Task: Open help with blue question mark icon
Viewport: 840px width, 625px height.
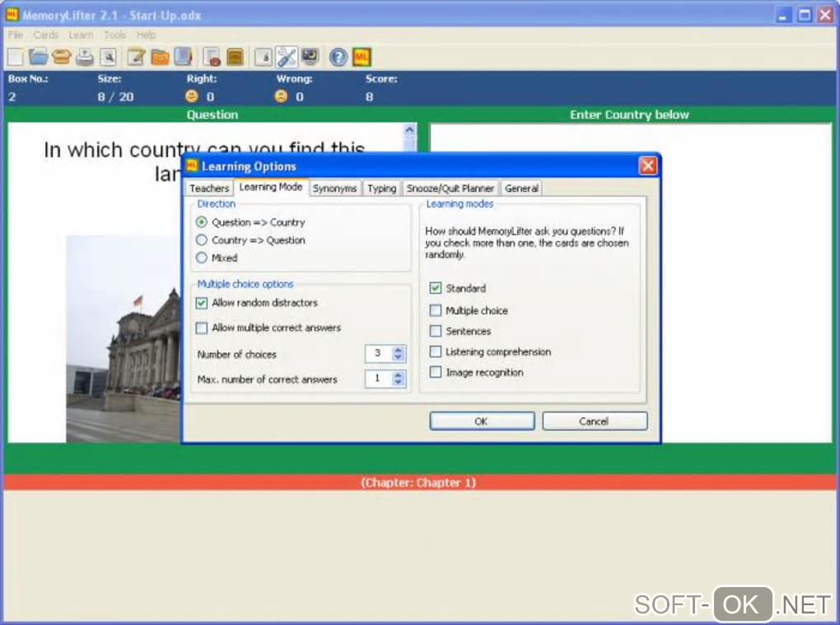Action: tap(338, 57)
